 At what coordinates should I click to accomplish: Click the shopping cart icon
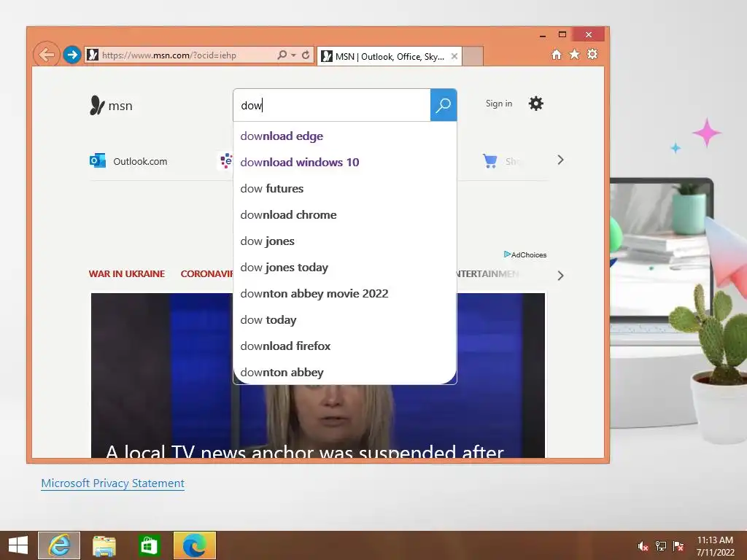(489, 161)
